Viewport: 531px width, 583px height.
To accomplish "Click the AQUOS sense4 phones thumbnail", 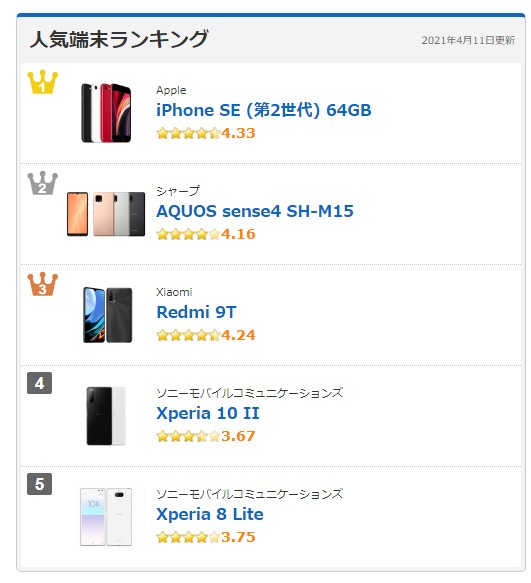I will (x=106, y=214).
